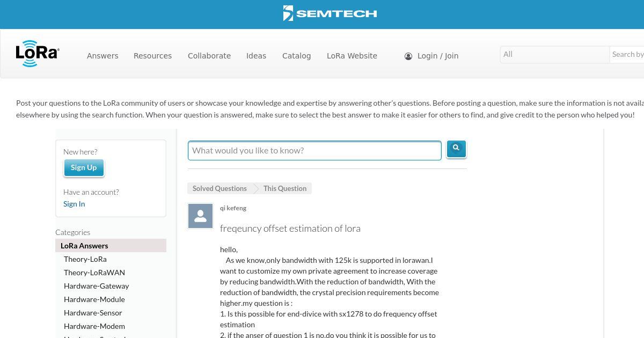Open the Theory-LoRaWAN category
The image size is (644, 338).
pos(94,273)
